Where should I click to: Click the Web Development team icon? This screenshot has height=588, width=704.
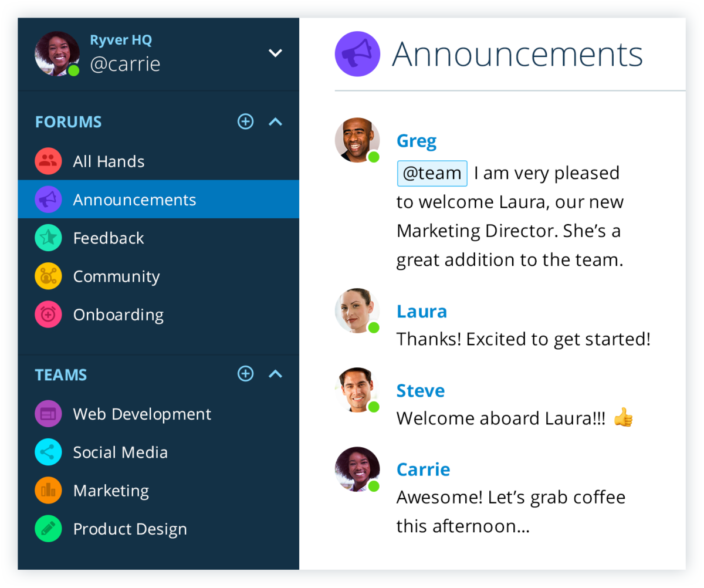48,414
